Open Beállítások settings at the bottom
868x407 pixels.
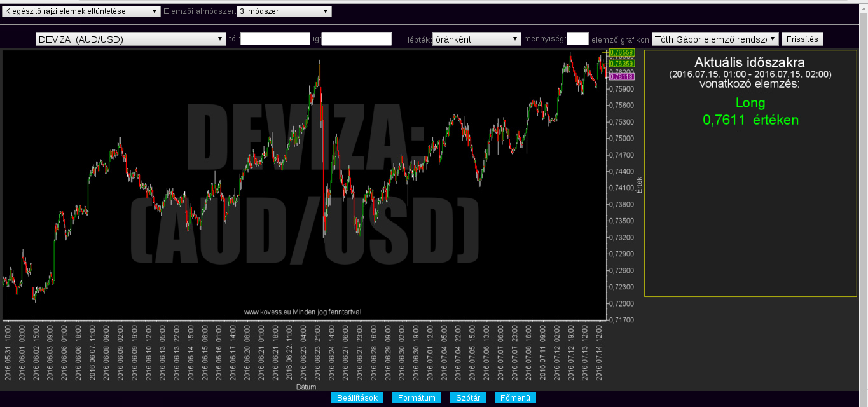pos(357,398)
